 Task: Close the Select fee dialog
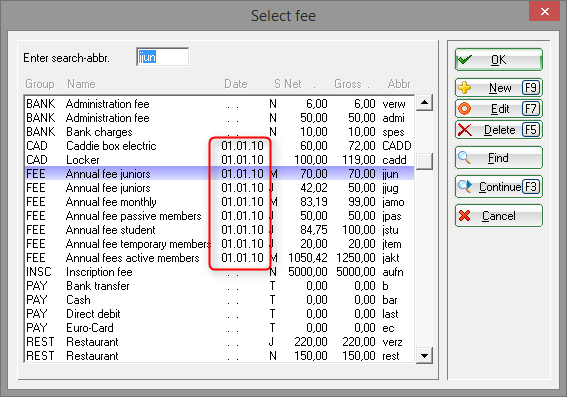point(545,11)
